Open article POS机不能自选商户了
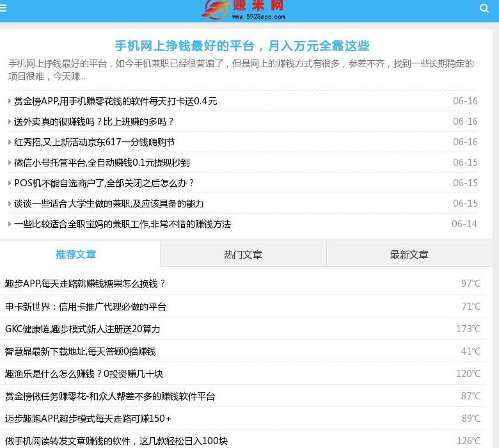Screen dimensions: 499x448 click(x=104, y=183)
